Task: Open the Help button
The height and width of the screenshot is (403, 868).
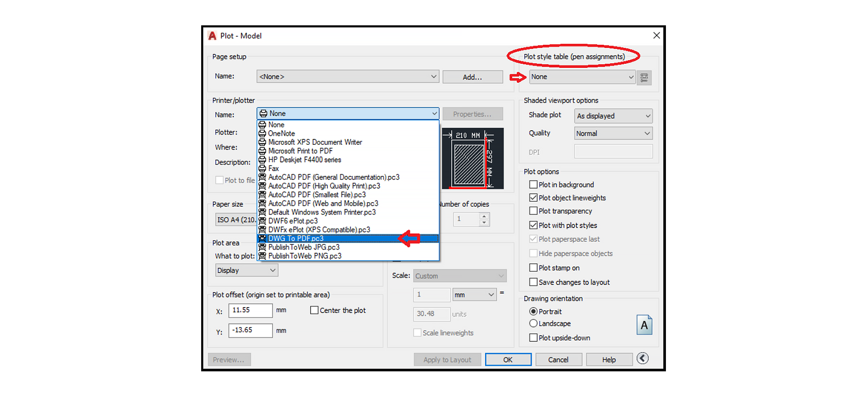Action: click(x=609, y=360)
